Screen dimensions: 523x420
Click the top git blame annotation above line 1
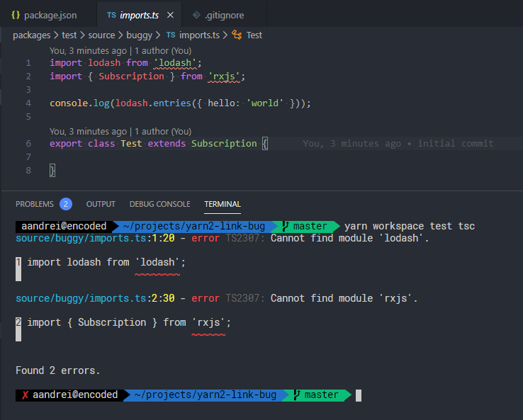click(x=120, y=51)
